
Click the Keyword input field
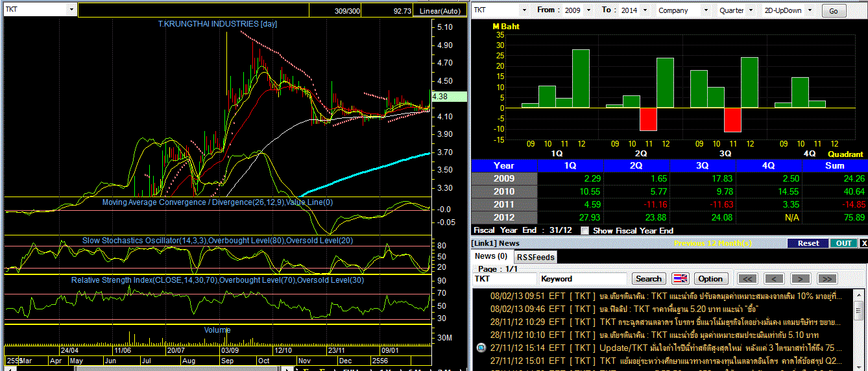pyautogui.click(x=583, y=278)
